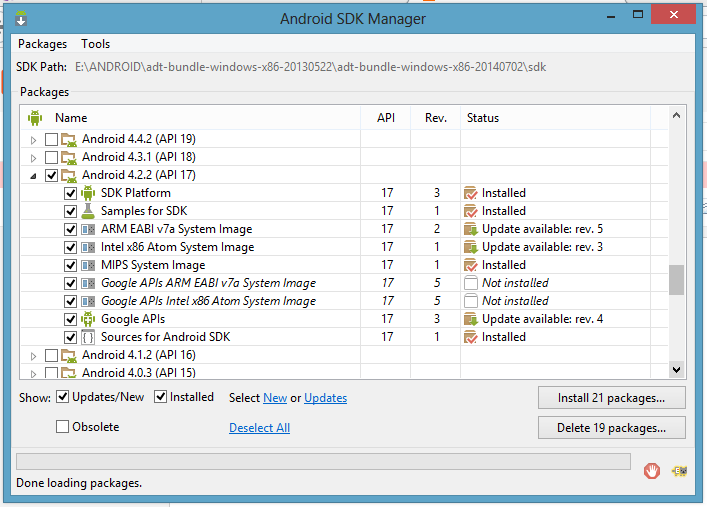Open the Tools menu
Screen dimensions: 707x507
[x=96, y=44]
